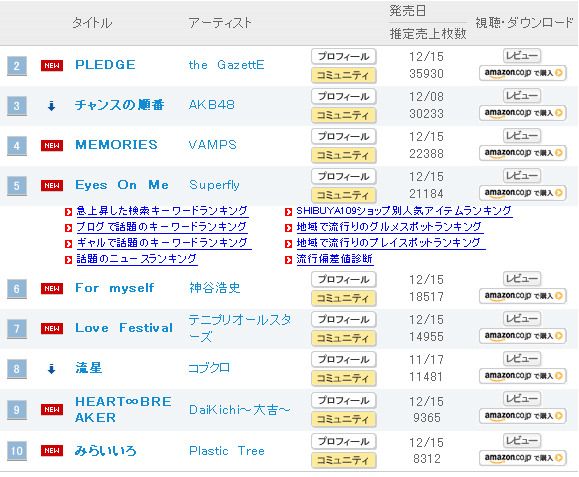
Task: Click コミュニティ button for Superfly
Action: (x=343, y=195)
